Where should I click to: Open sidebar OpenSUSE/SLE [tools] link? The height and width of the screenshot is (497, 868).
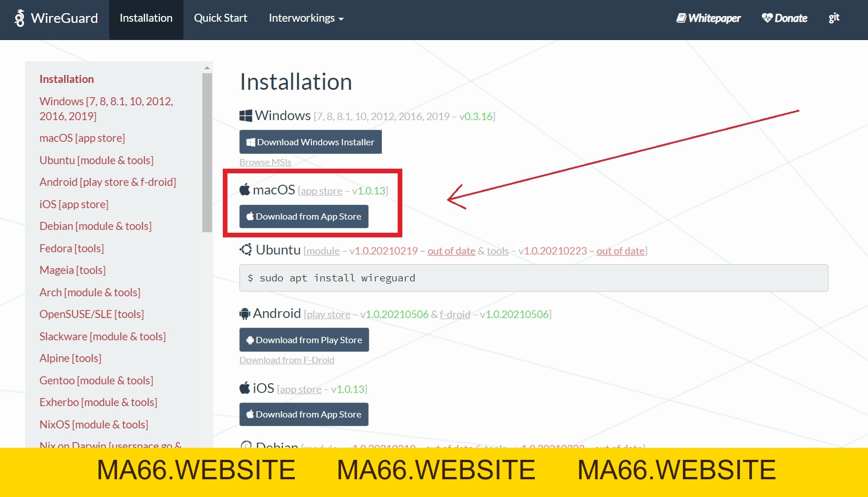91,314
